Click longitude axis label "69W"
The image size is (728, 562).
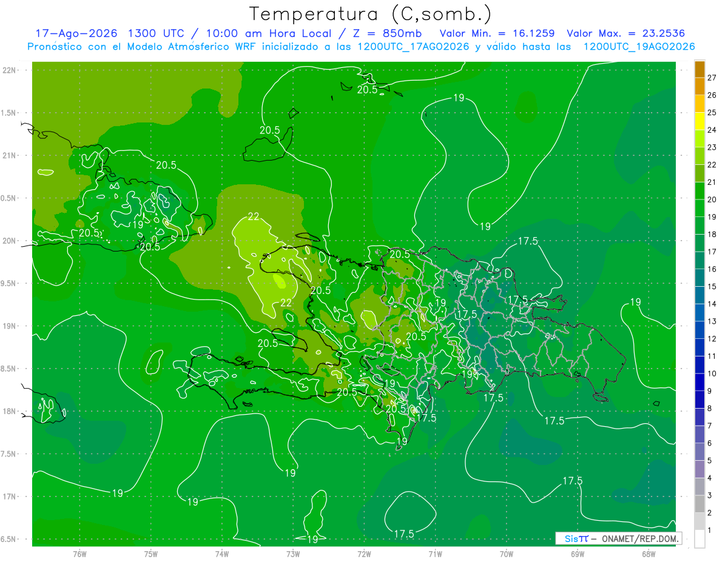pyautogui.click(x=578, y=554)
